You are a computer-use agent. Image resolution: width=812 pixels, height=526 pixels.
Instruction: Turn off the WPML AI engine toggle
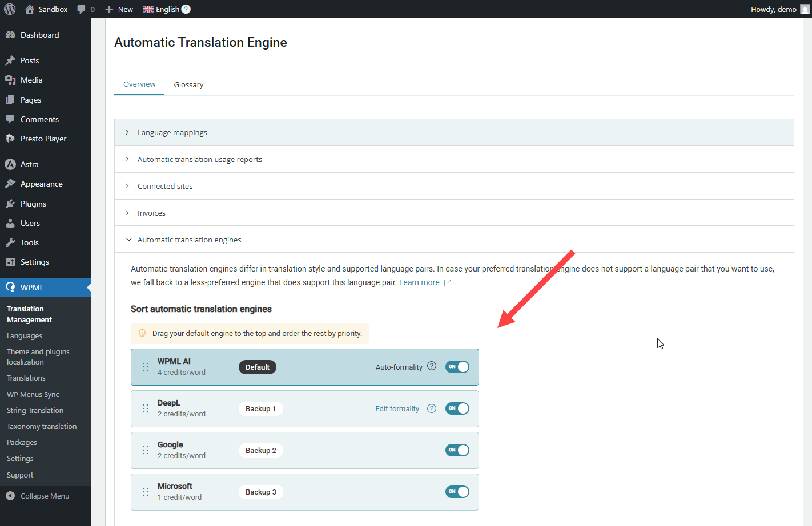457,367
